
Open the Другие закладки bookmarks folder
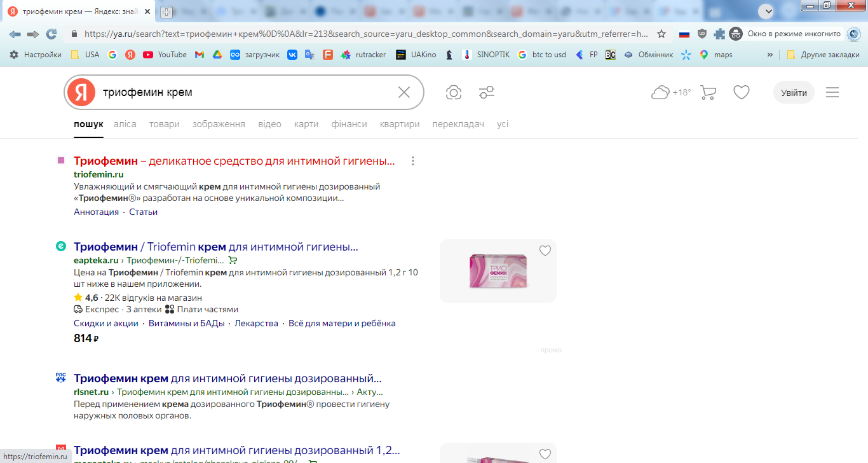pos(822,55)
